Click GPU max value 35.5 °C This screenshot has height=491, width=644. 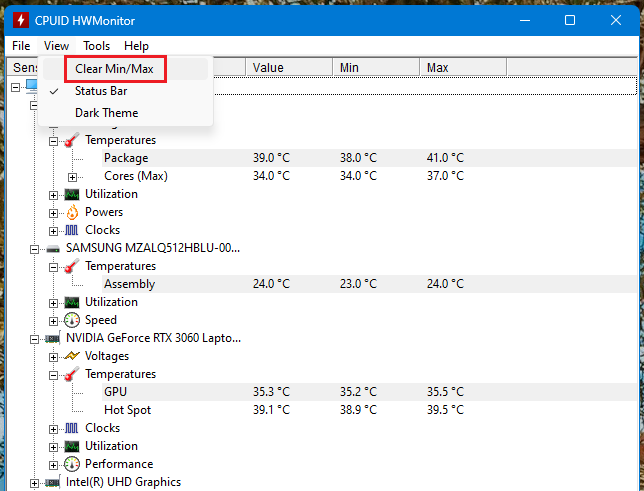click(x=445, y=392)
